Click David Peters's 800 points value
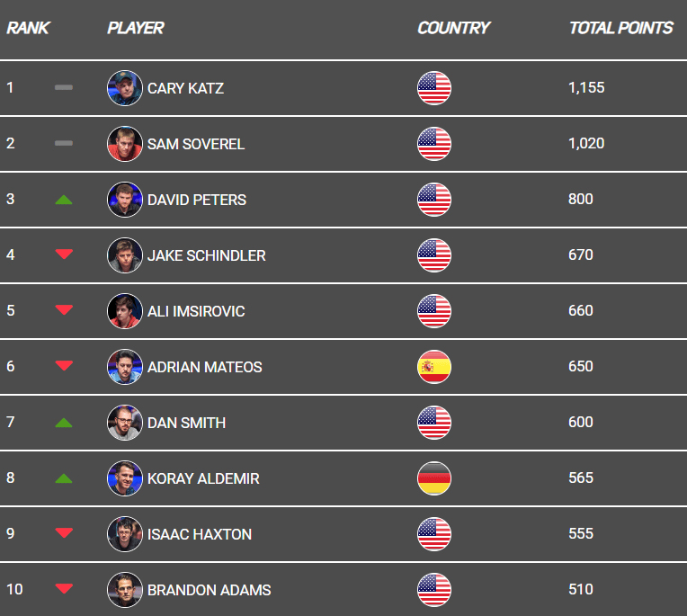The height and width of the screenshot is (616, 687). [x=581, y=199]
